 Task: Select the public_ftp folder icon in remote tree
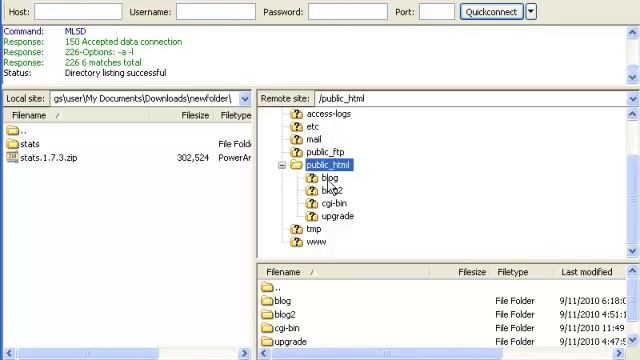[x=297, y=152]
